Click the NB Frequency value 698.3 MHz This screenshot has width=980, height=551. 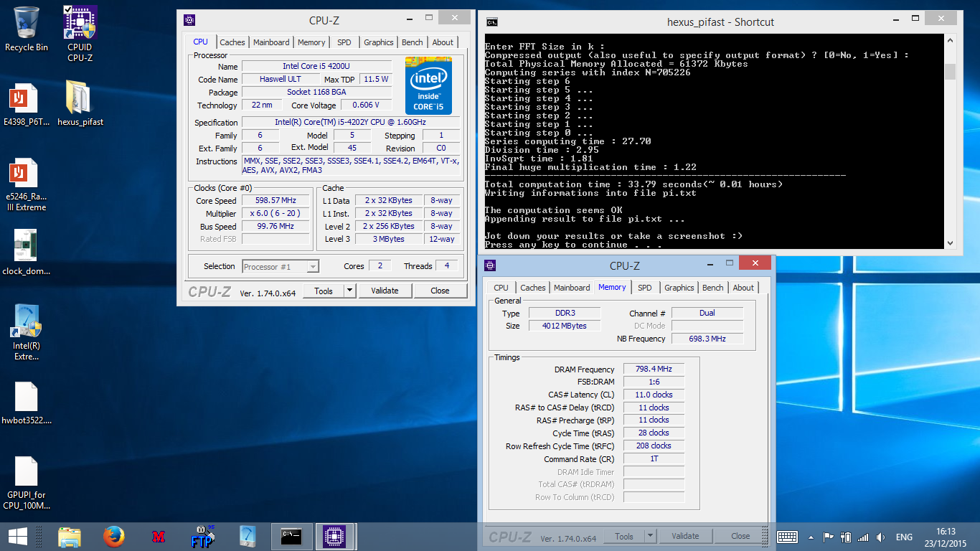point(707,339)
